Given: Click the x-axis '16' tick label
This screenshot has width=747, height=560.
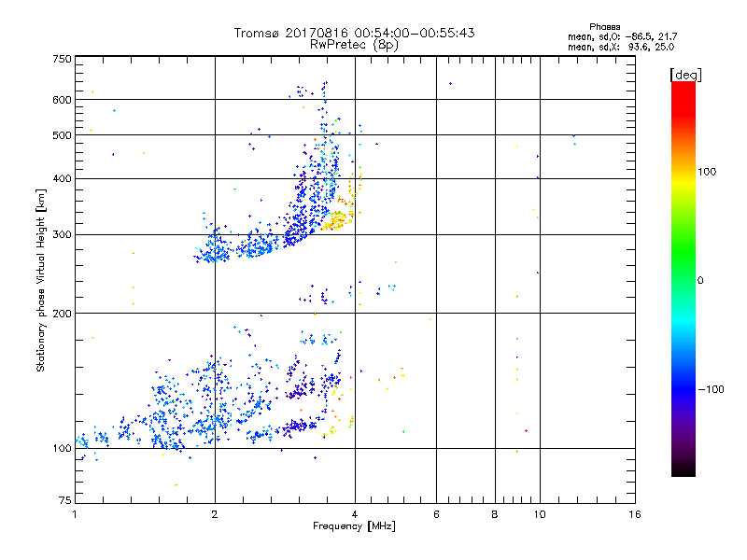Looking at the screenshot, I should (635, 514).
